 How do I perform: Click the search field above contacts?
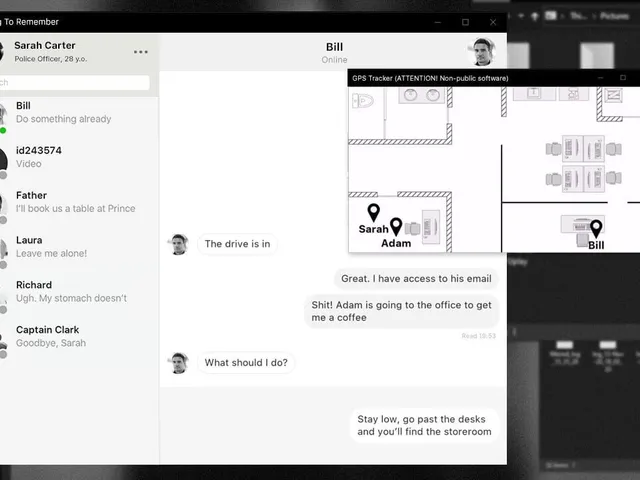(74, 82)
